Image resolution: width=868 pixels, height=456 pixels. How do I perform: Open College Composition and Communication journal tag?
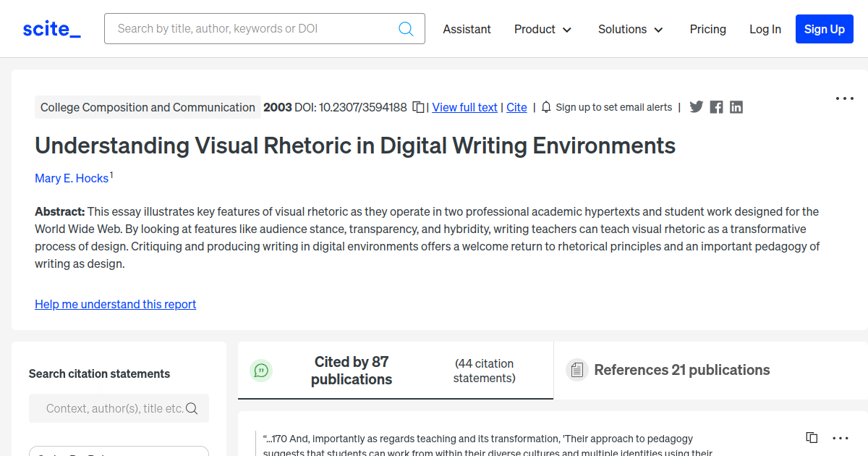click(148, 107)
